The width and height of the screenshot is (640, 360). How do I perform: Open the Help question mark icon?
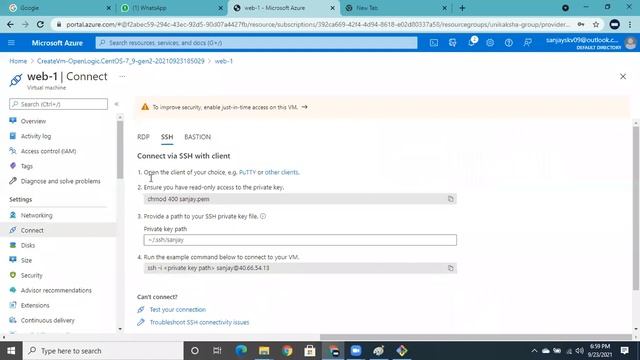tap(509, 43)
